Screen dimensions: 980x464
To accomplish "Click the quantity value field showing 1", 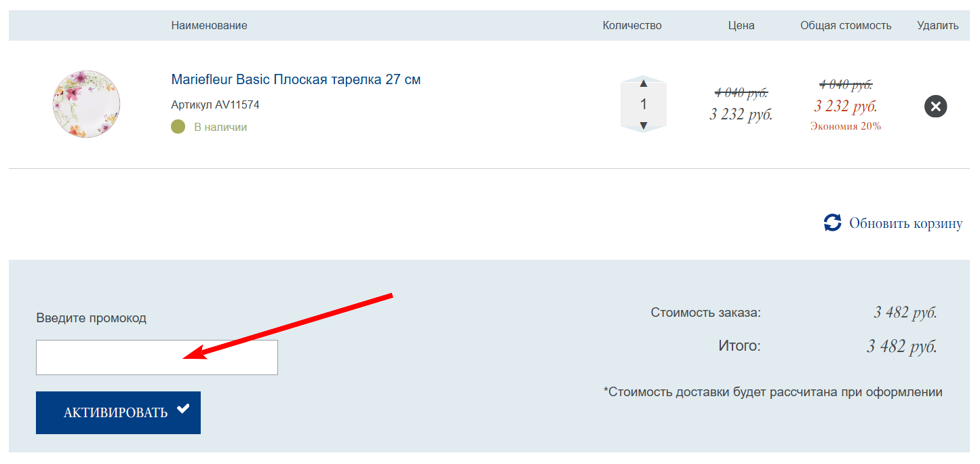I will point(644,104).
